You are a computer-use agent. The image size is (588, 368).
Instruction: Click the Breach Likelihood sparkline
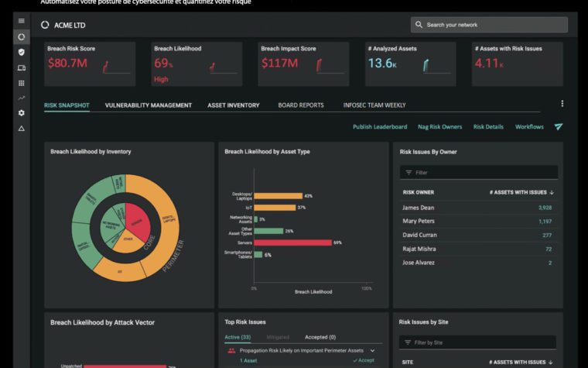click(223, 67)
